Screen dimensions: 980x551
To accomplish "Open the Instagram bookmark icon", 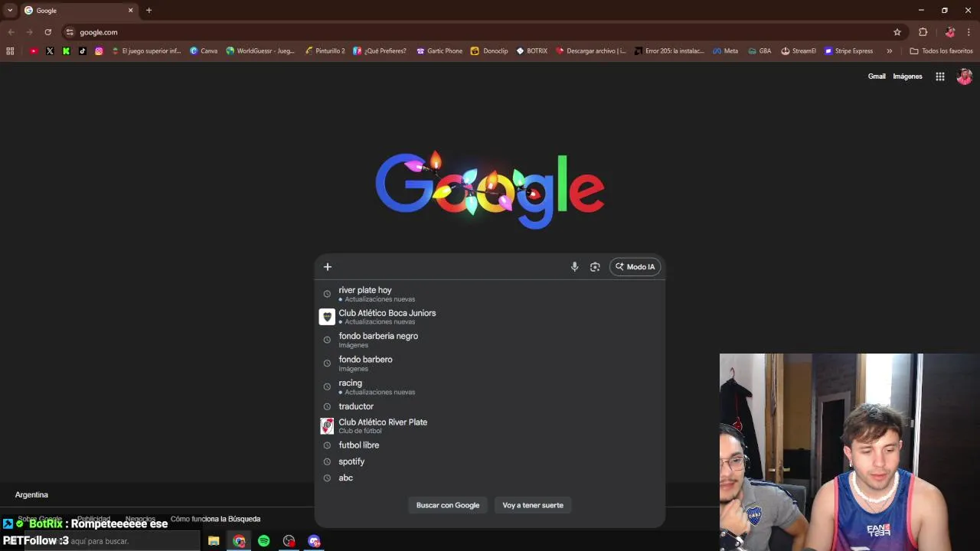I will pyautogui.click(x=99, y=51).
